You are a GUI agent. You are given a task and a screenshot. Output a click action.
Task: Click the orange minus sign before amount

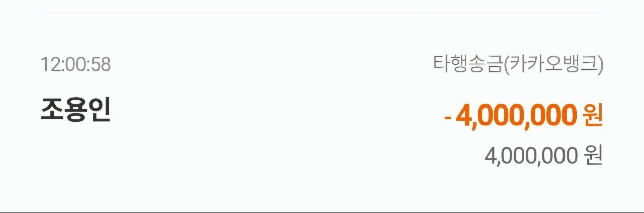coord(448,118)
